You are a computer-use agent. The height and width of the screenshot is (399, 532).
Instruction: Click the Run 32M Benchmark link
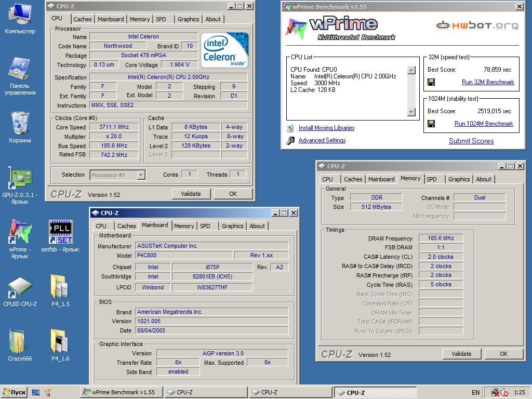click(x=488, y=82)
